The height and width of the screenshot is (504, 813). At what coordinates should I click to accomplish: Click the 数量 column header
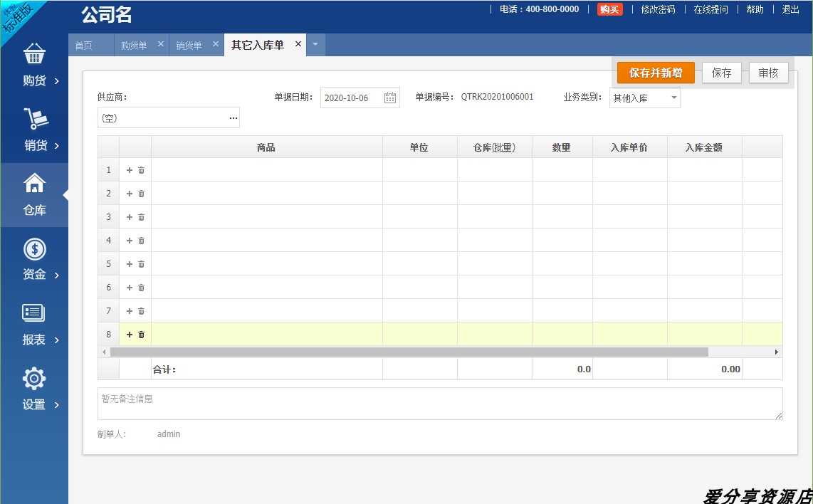pos(562,147)
